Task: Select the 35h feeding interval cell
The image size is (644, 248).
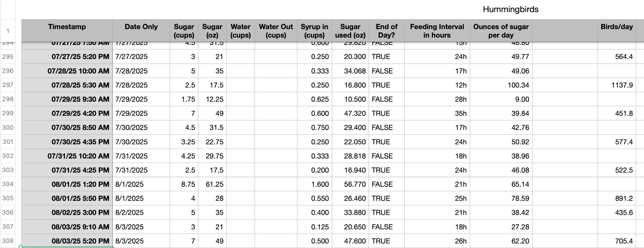Action: click(x=437, y=113)
